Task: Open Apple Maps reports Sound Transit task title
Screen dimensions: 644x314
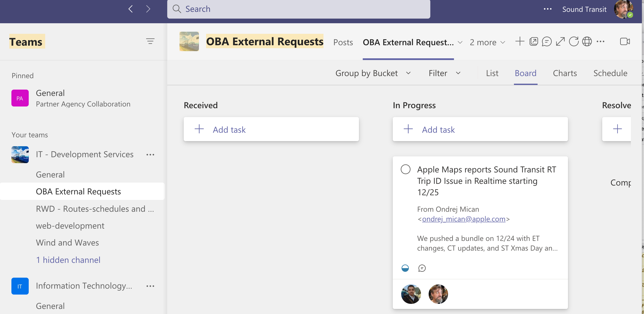Action: (x=487, y=181)
